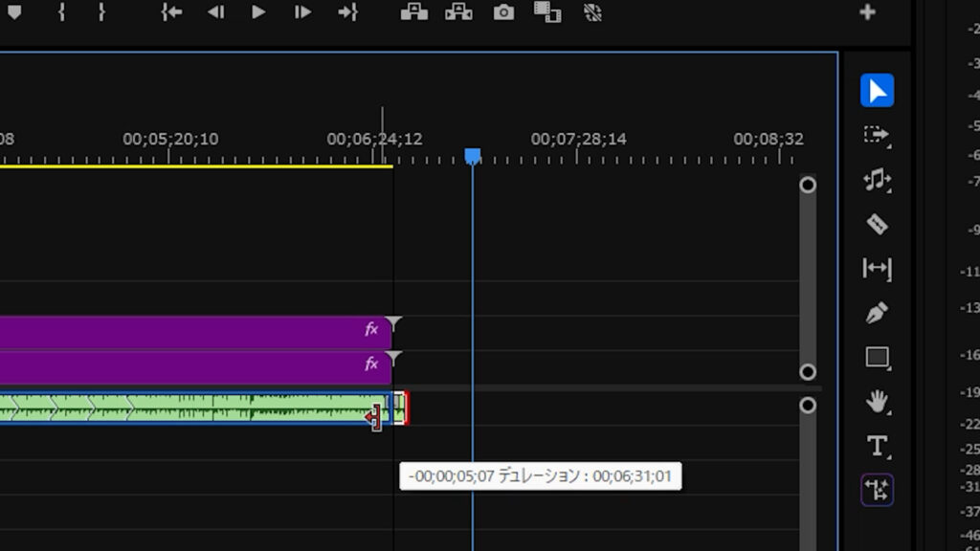Select the Razor tool
Screen dimensions: 980x551
pyautogui.click(x=877, y=225)
